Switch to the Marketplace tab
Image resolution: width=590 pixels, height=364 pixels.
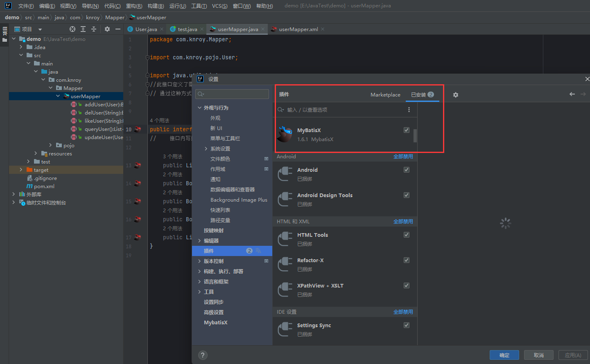[385, 95]
